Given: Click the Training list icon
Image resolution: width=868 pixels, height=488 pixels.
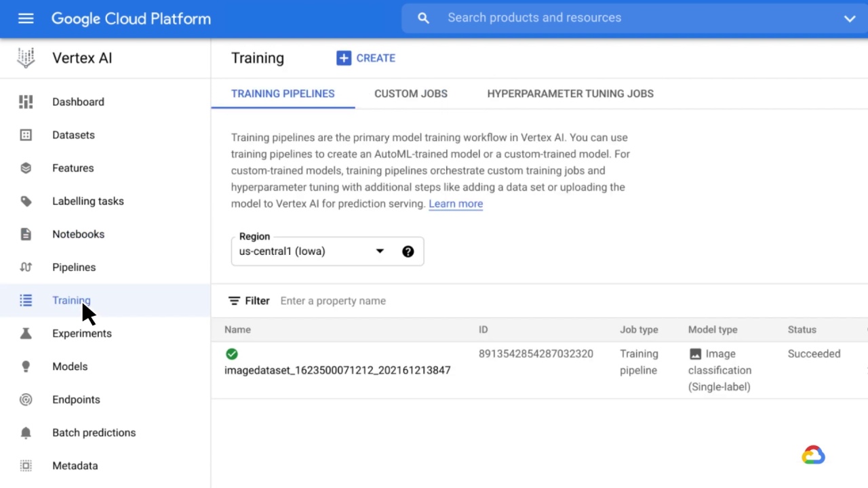Looking at the screenshot, I should click(x=26, y=300).
